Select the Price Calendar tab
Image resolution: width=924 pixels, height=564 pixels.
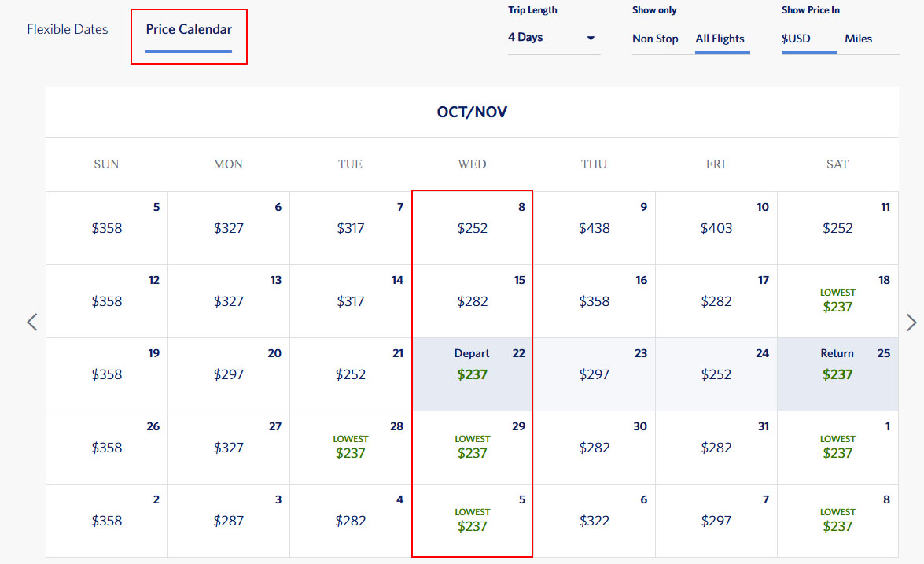click(189, 30)
